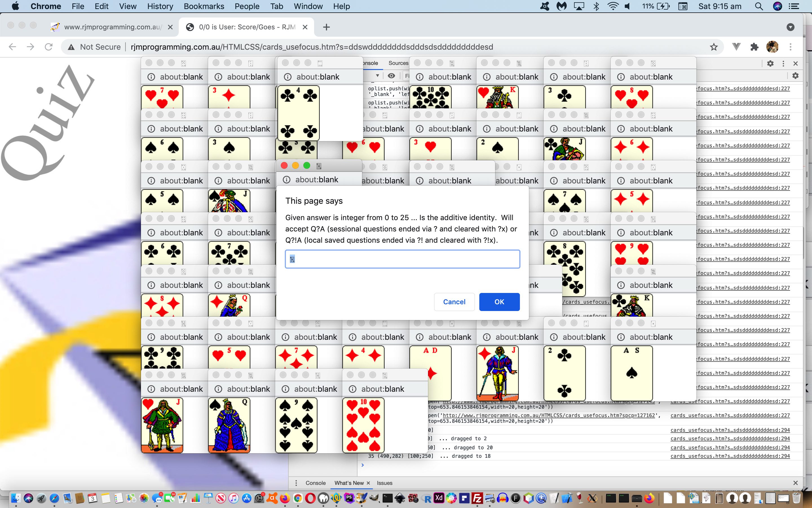Click the Chrome address bar URL
The image size is (812, 508).
pos(312,47)
